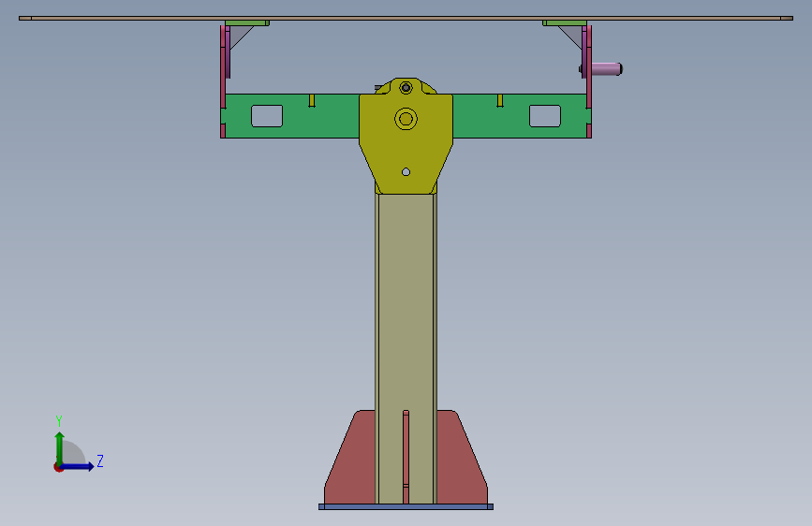
Task: Pick the small slot on left green beam
Action: pos(312,100)
